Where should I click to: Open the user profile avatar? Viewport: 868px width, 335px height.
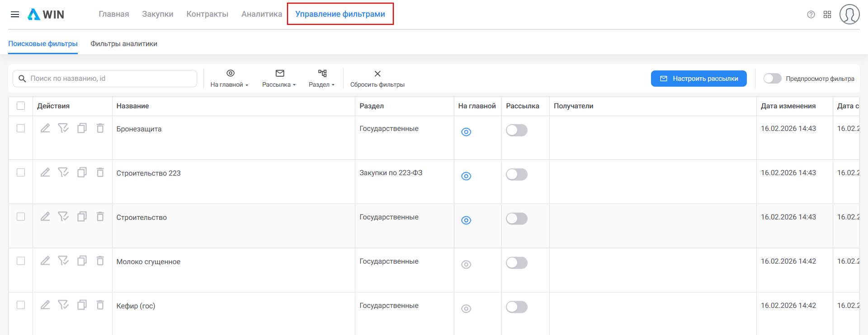tap(849, 14)
